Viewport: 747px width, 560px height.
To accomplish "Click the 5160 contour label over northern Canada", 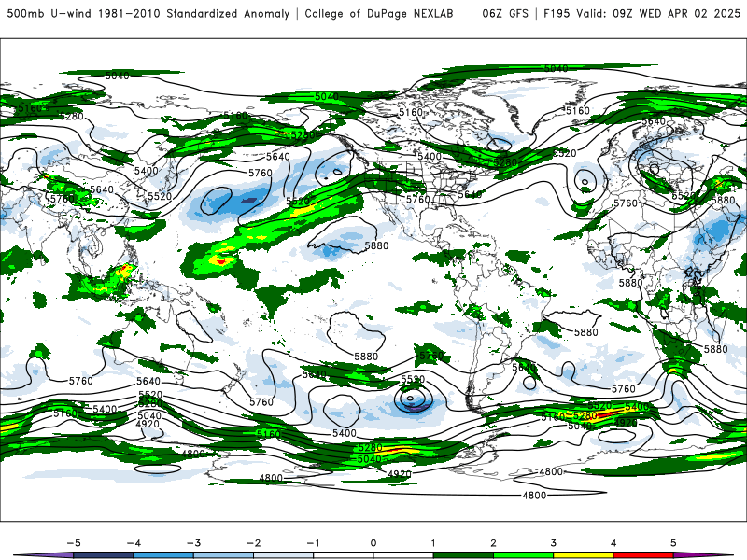I will (x=411, y=112).
